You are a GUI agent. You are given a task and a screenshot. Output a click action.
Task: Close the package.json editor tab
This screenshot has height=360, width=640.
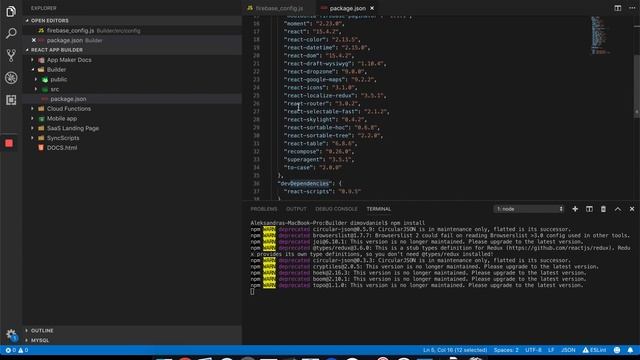click(372, 8)
